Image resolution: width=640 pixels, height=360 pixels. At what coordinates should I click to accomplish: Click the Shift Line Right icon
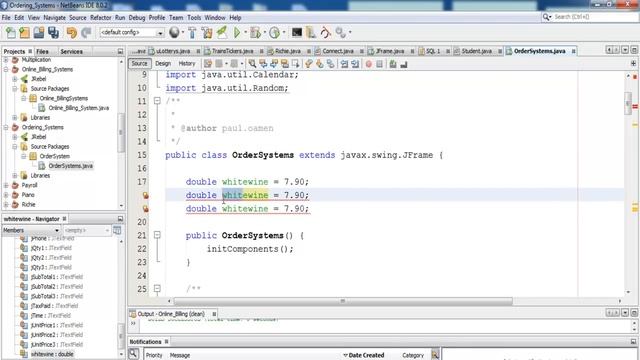pos(355,64)
